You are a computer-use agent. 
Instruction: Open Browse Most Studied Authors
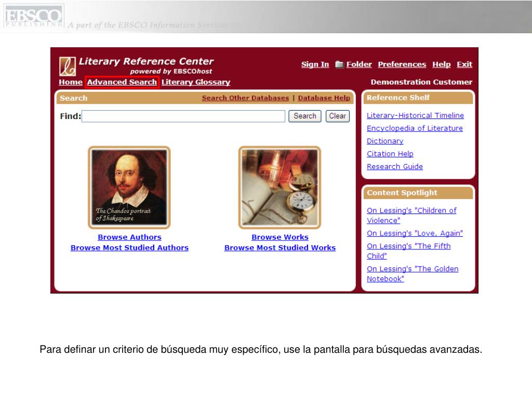[x=129, y=248]
